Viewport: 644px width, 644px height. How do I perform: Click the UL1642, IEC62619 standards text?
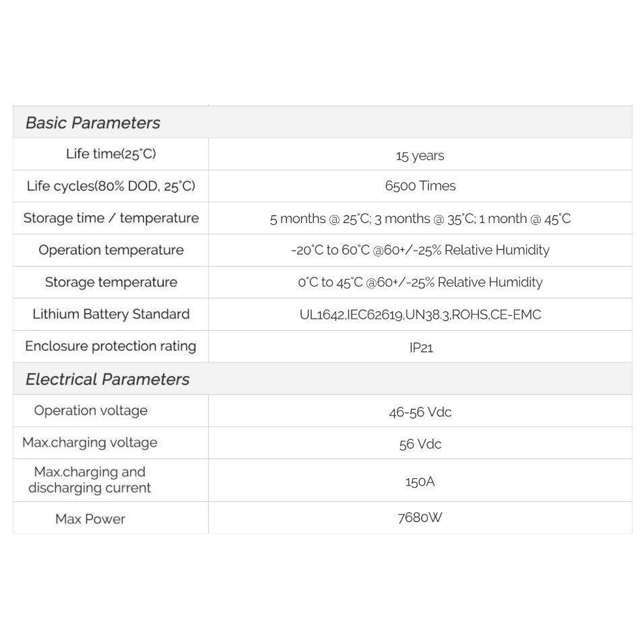click(420, 315)
